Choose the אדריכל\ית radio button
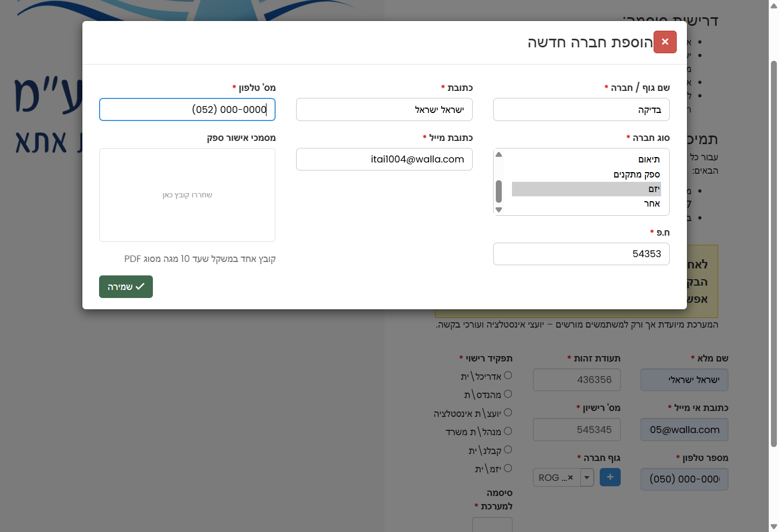This screenshot has width=779, height=532. click(x=508, y=375)
